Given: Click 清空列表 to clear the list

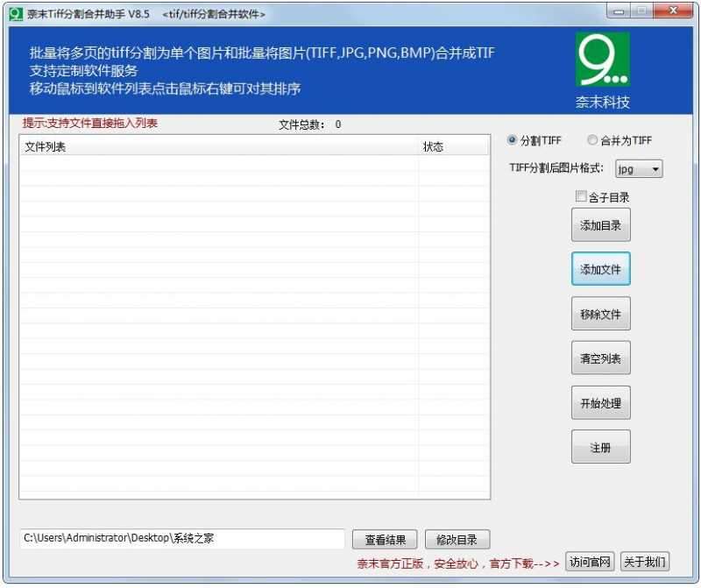Looking at the screenshot, I should pos(600,358).
